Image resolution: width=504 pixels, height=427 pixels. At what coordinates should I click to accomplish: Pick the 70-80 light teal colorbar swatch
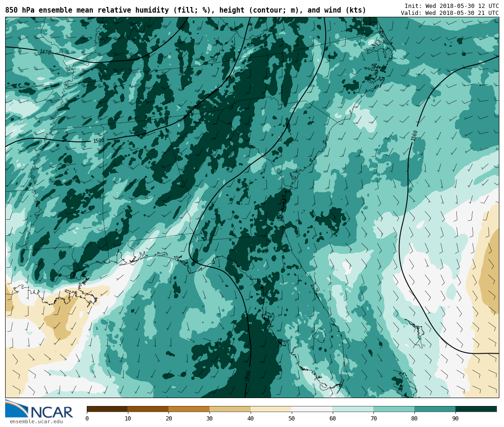394,409
